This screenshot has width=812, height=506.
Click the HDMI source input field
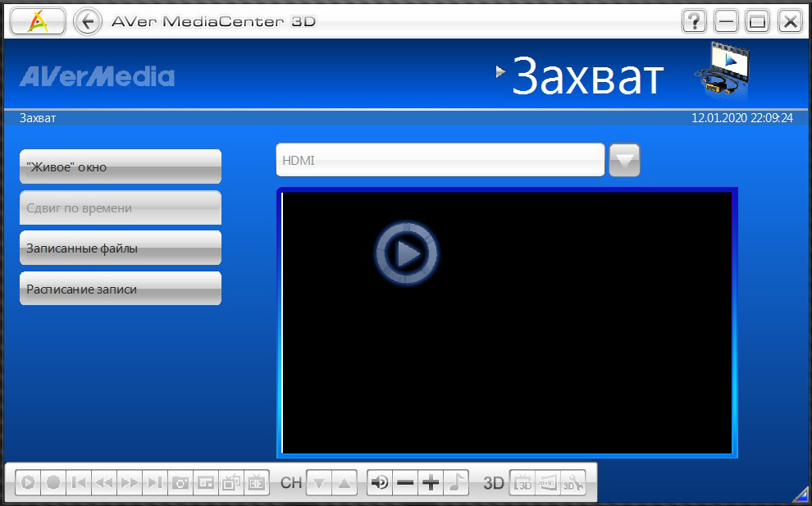pos(440,160)
